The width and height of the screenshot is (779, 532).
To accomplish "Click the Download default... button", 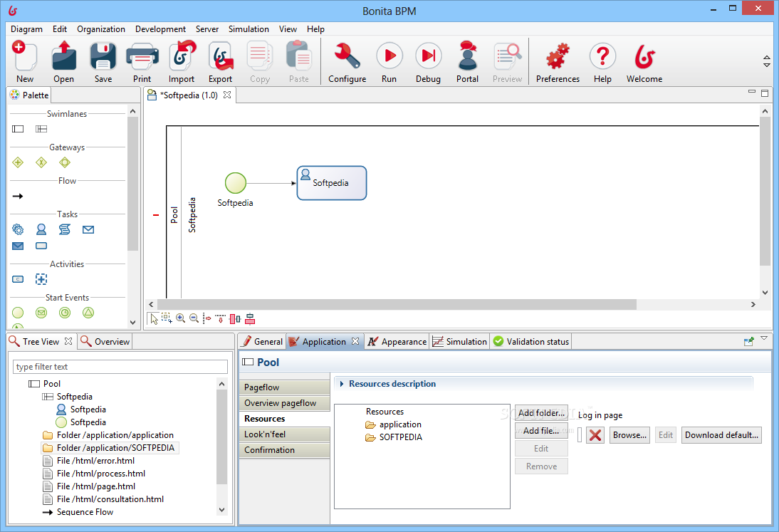I will pyautogui.click(x=721, y=435).
